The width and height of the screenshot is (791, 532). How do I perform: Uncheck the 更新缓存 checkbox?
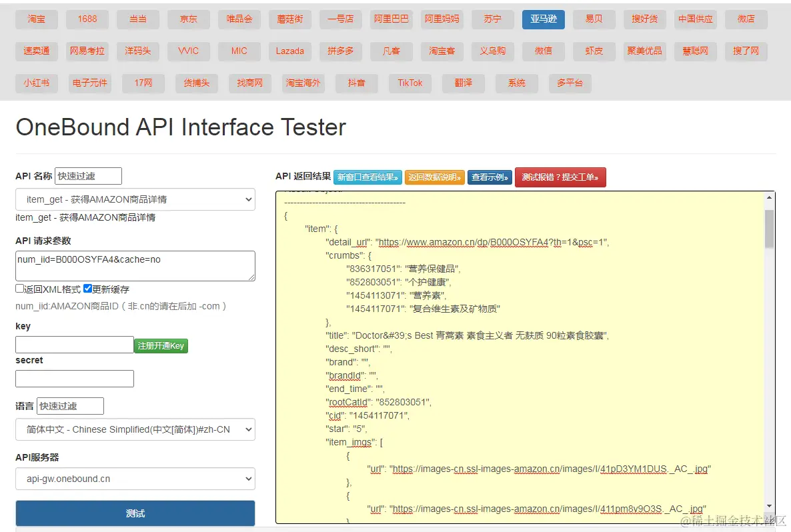pyautogui.click(x=88, y=289)
